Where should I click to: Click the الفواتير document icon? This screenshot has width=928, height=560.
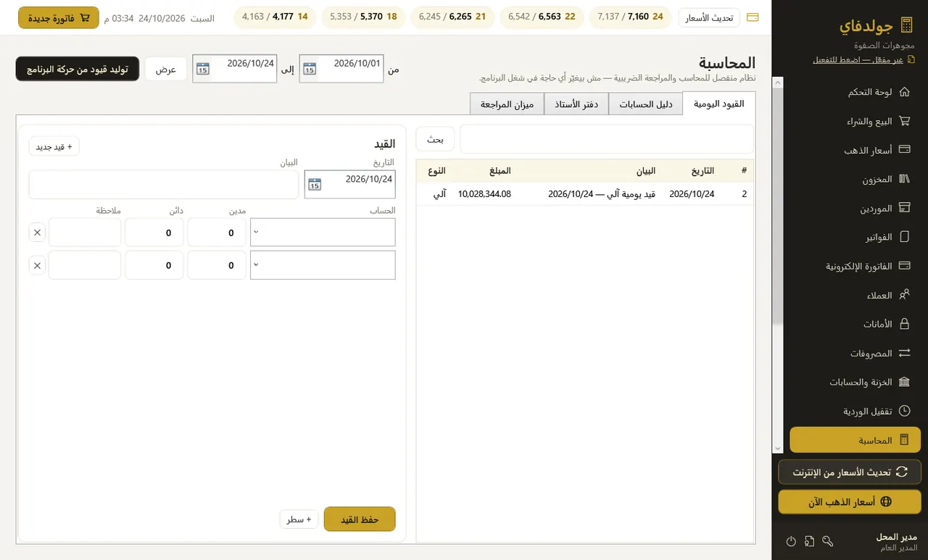(x=904, y=237)
